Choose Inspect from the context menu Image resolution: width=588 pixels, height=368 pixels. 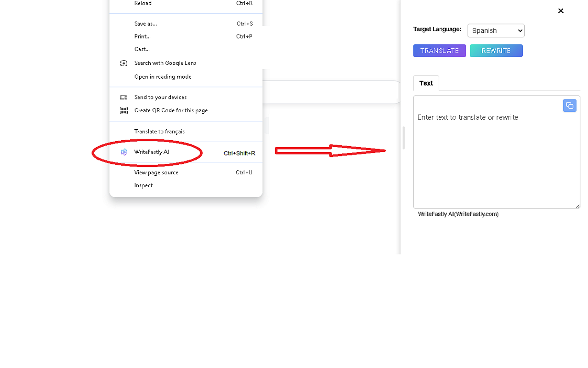[186, 185]
